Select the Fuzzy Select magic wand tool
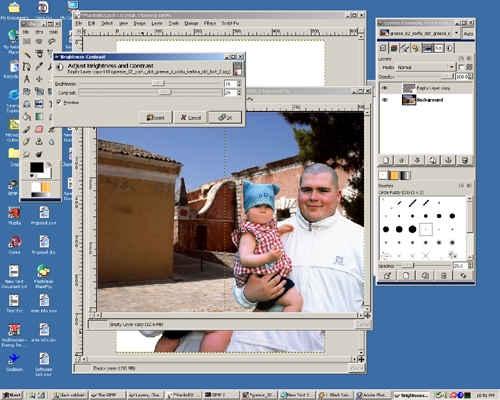This screenshot has height=400, width=500. [27, 54]
